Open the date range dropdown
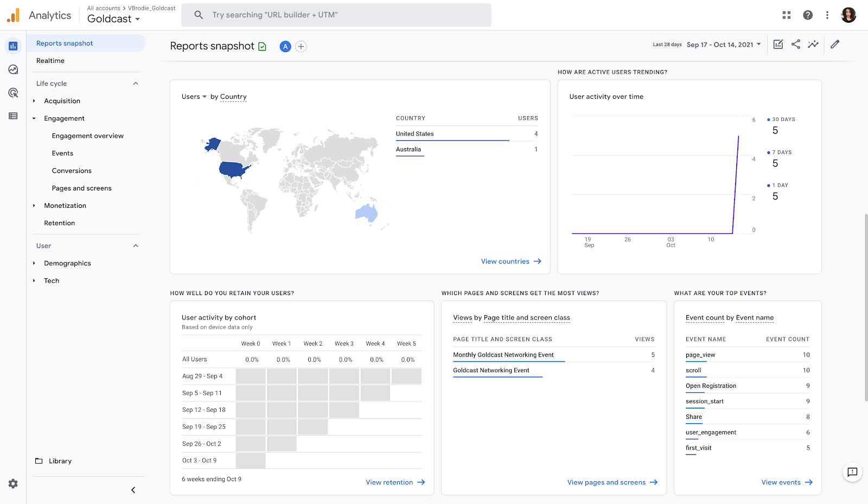 (x=724, y=44)
